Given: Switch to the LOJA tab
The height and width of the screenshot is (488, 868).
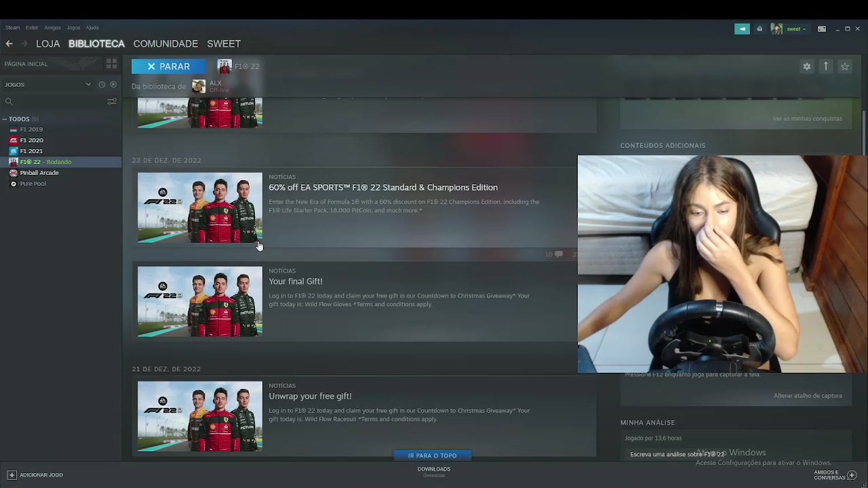Looking at the screenshot, I should [48, 44].
